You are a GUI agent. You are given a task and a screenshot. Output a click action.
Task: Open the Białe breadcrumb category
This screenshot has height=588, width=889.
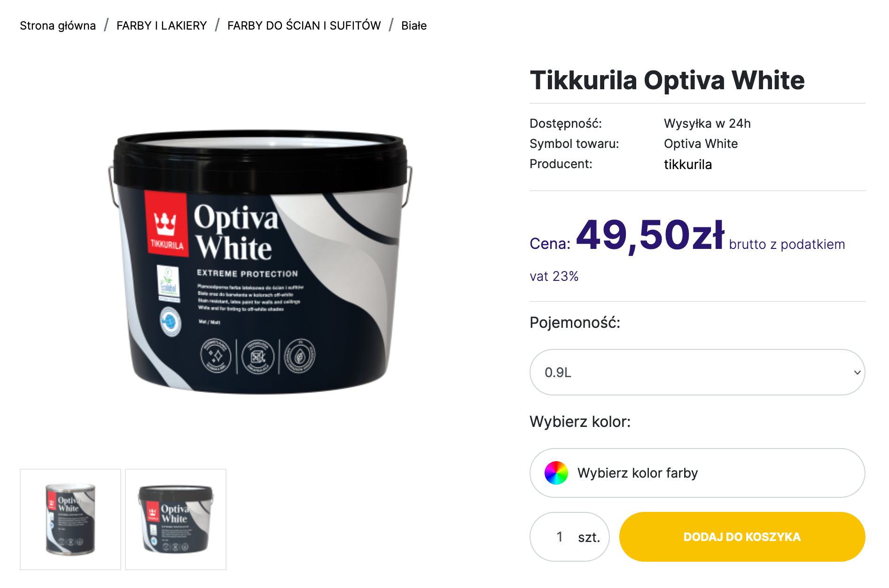[414, 25]
